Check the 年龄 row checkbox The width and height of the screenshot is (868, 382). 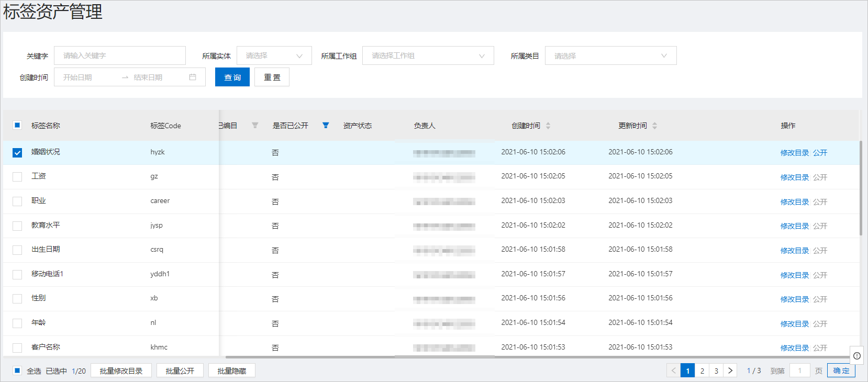tap(17, 323)
